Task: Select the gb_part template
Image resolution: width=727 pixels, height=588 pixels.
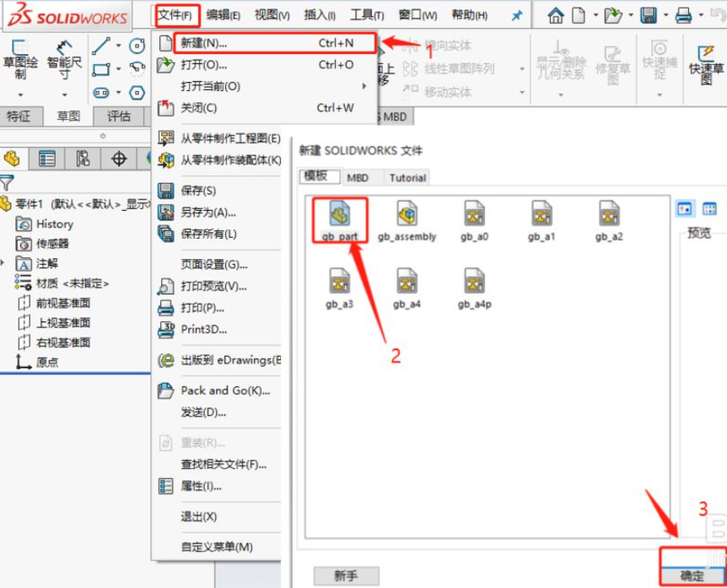Action: pyautogui.click(x=340, y=220)
